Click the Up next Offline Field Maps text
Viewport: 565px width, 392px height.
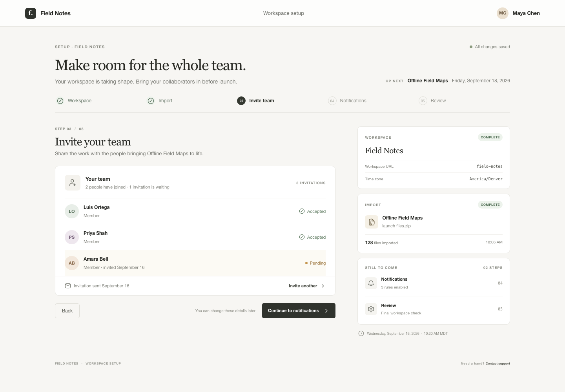428,81
